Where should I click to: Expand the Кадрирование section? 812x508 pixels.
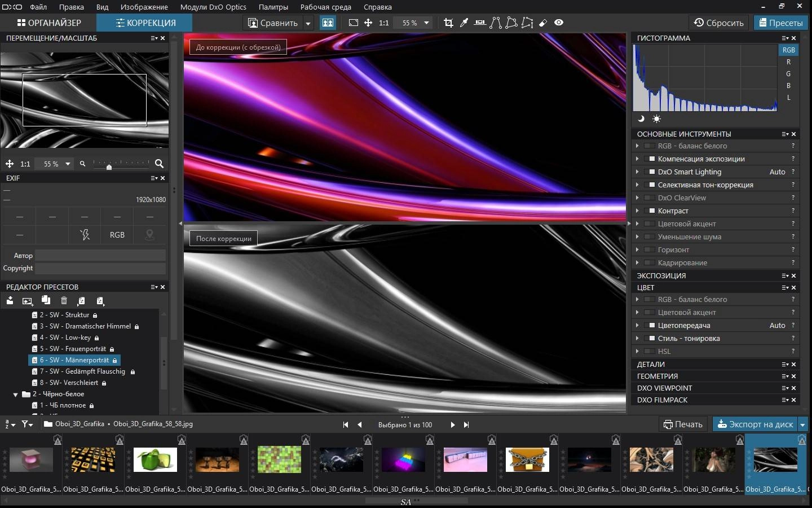(x=637, y=262)
